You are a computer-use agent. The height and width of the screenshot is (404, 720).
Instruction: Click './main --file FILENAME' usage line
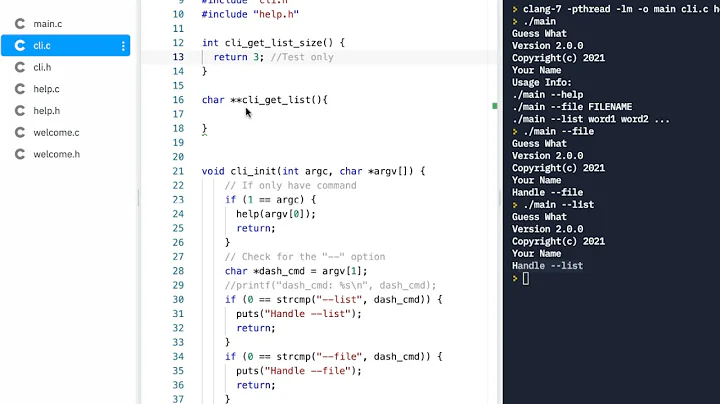(572, 107)
